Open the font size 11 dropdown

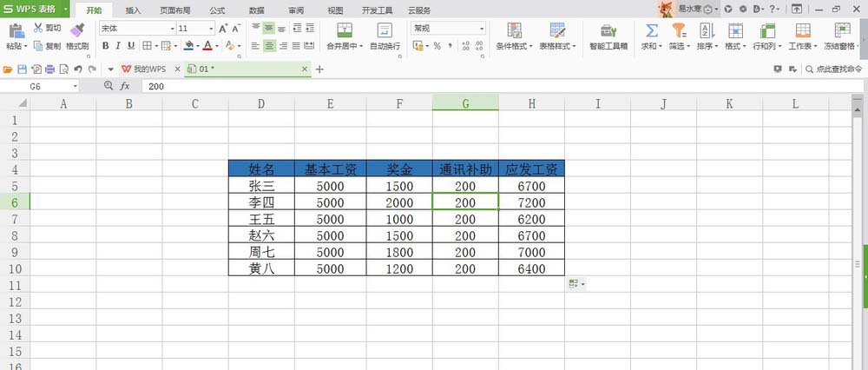click(x=212, y=29)
